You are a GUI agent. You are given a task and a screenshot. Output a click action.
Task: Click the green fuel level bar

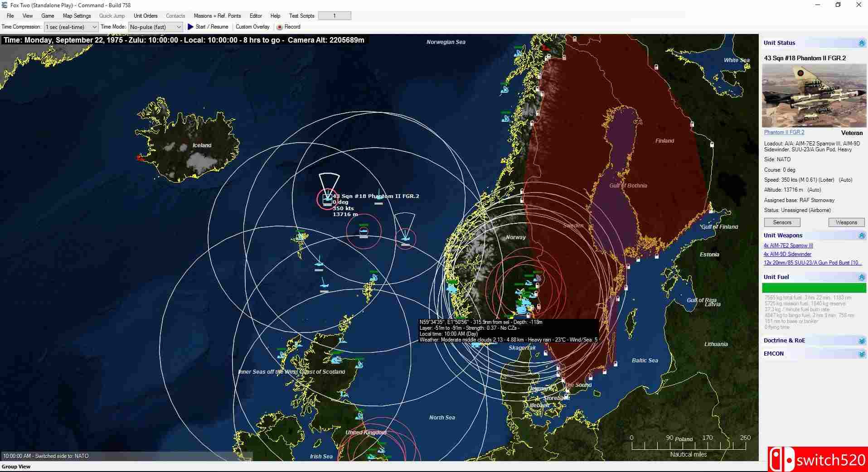tap(814, 287)
